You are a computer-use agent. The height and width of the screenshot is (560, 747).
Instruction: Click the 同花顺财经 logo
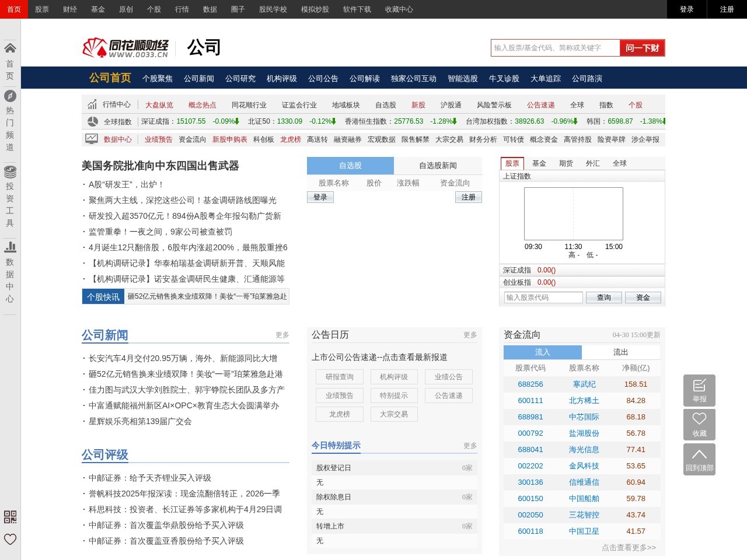(x=125, y=48)
